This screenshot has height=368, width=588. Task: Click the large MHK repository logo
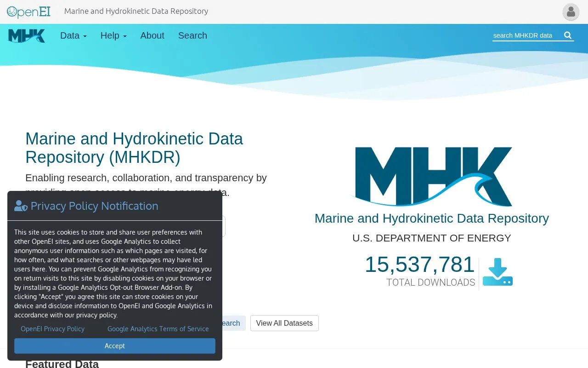(x=431, y=177)
